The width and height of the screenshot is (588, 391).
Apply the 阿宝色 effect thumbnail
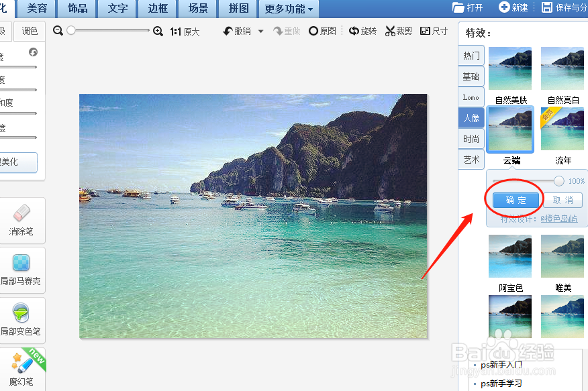pos(510,256)
